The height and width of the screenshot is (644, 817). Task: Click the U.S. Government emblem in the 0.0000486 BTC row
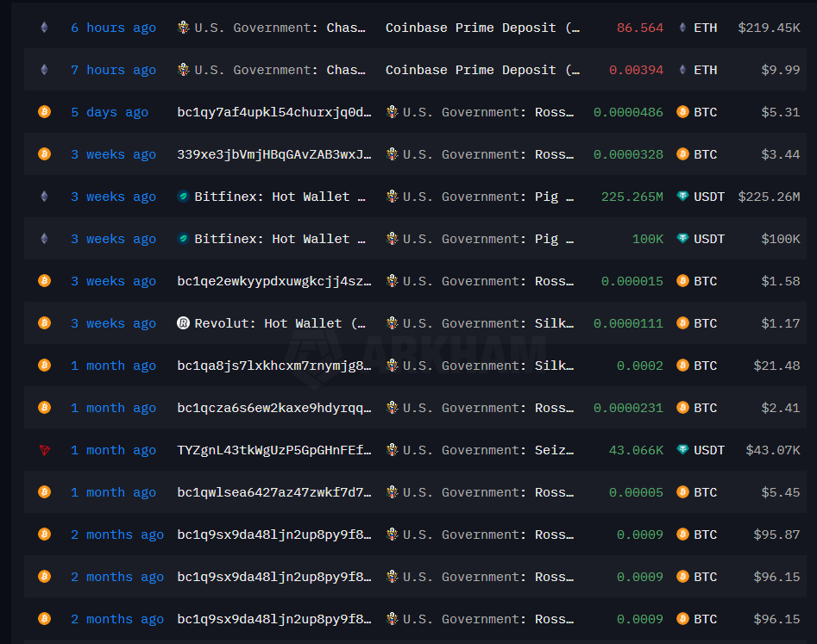click(392, 111)
